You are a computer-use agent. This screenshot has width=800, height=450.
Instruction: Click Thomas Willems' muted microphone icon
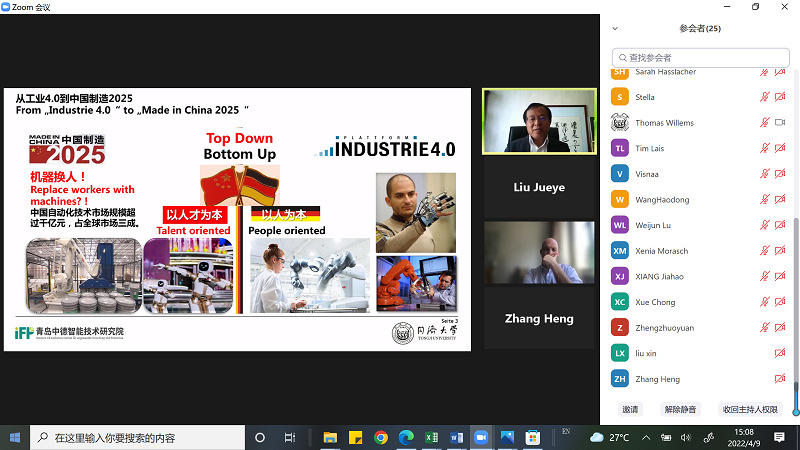coord(764,122)
